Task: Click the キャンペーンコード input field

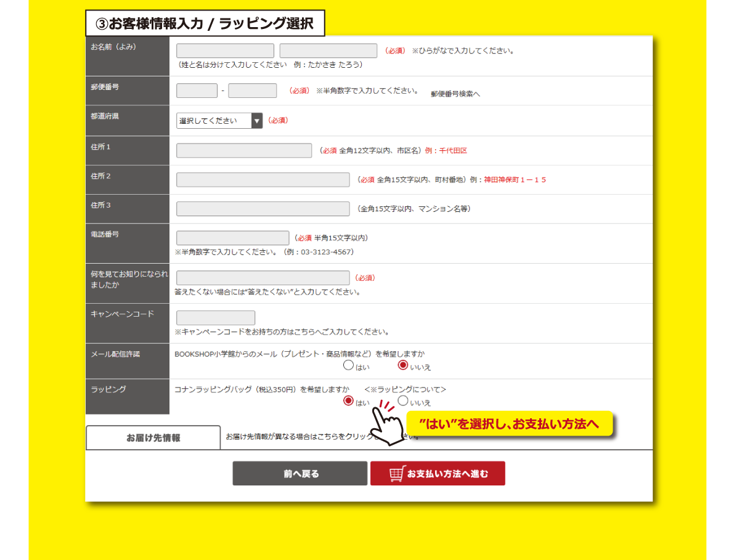Action: tap(215, 318)
